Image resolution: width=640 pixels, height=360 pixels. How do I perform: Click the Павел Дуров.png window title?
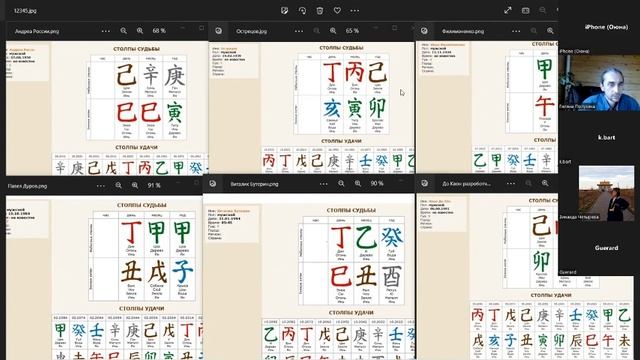[x=27, y=186]
